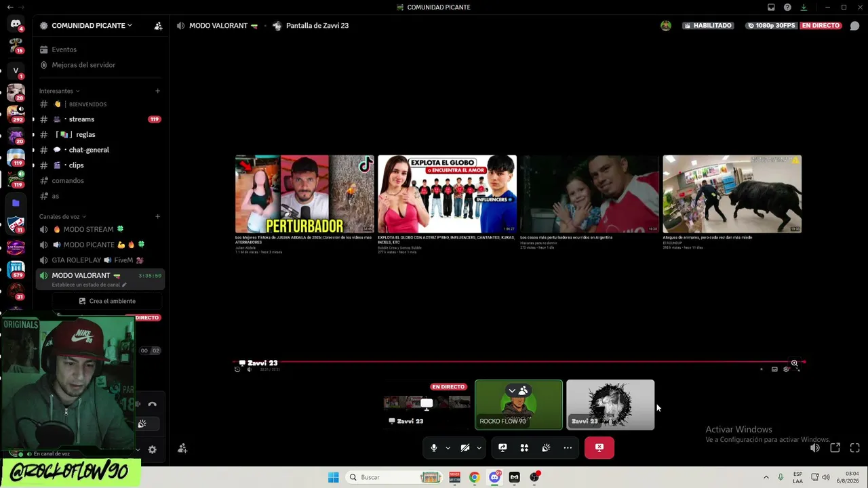The width and height of the screenshot is (868, 488).
Task: Open the server folder icon
Action: pos(16,203)
